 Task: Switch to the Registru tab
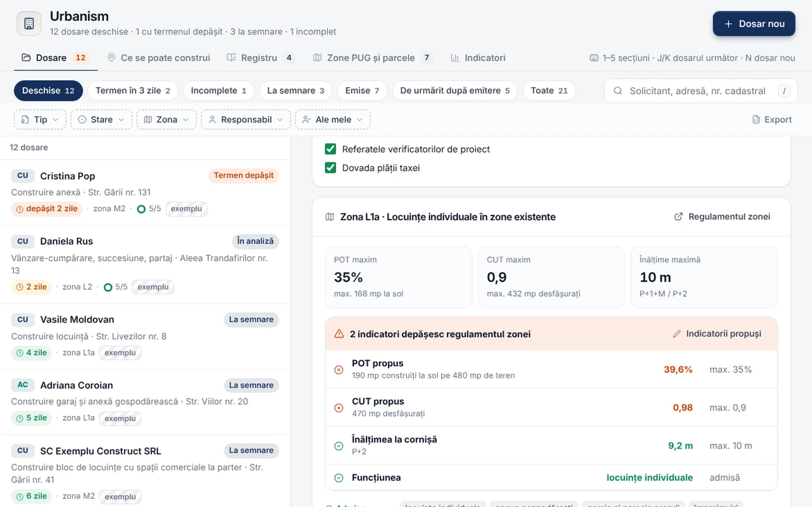pyautogui.click(x=260, y=58)
